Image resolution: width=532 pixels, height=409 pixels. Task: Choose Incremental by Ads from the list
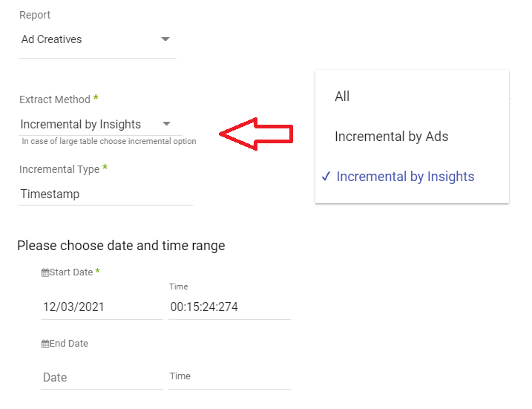(391, 137)
